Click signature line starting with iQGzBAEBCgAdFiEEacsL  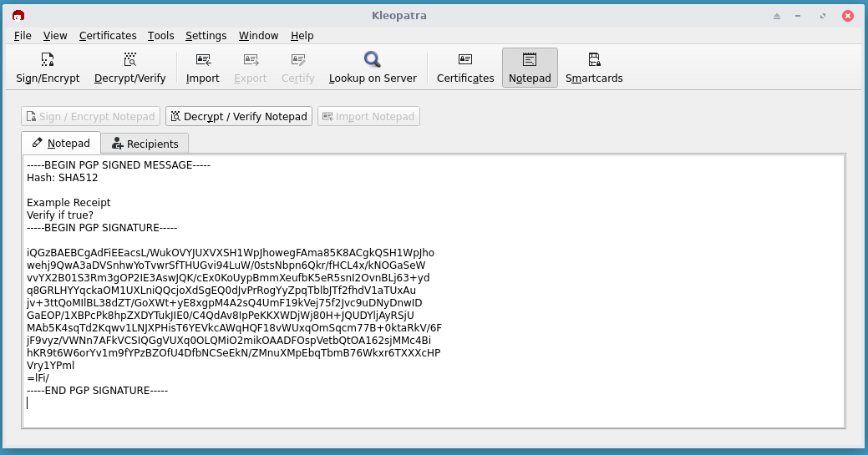(x=231, y=253)
